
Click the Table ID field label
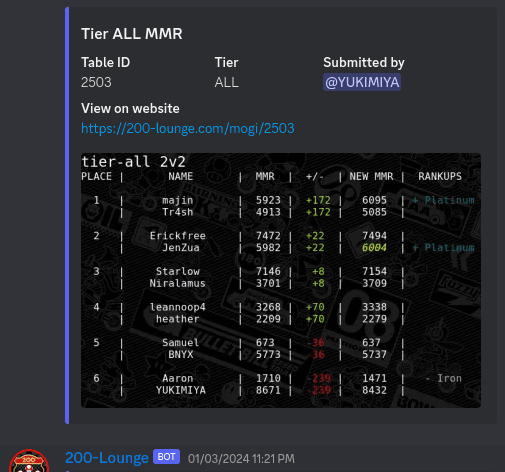pos(105,62)
